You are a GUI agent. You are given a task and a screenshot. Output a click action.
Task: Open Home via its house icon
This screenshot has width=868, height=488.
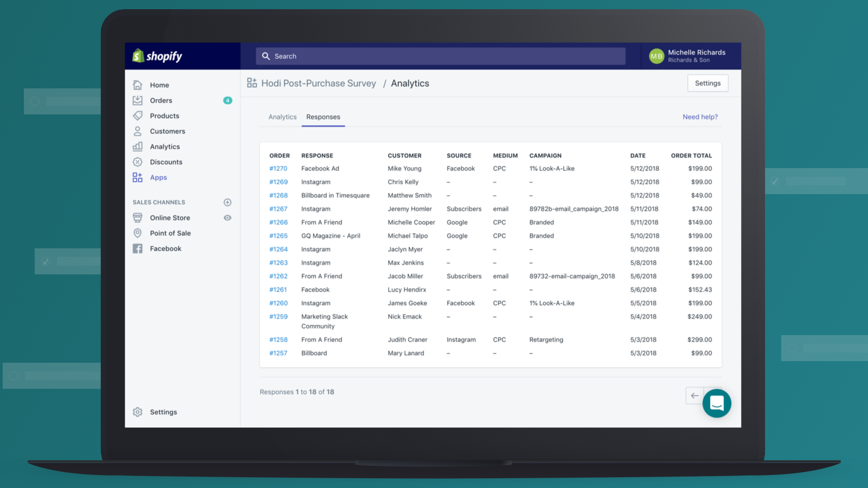pos(138,85)
